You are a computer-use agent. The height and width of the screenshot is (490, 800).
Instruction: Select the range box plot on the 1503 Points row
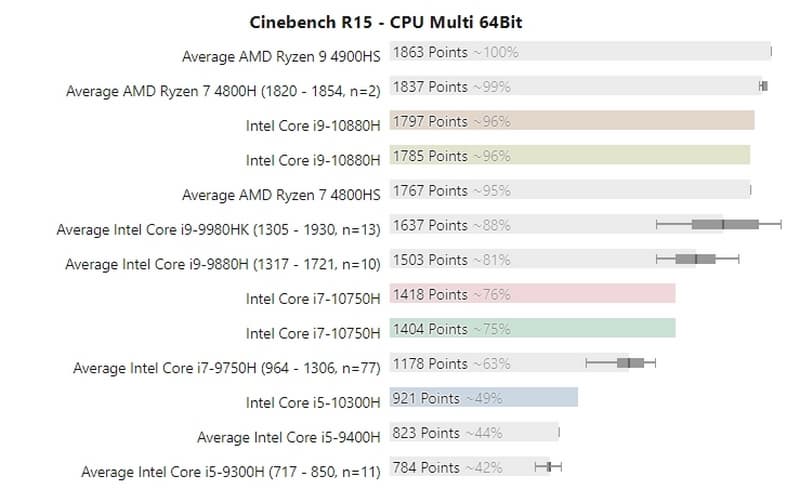coord(697,259)
